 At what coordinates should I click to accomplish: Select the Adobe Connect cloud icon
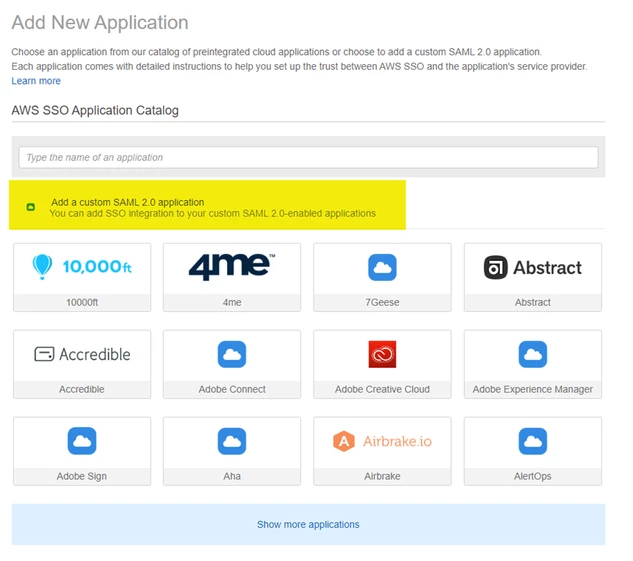click(232, 354)
